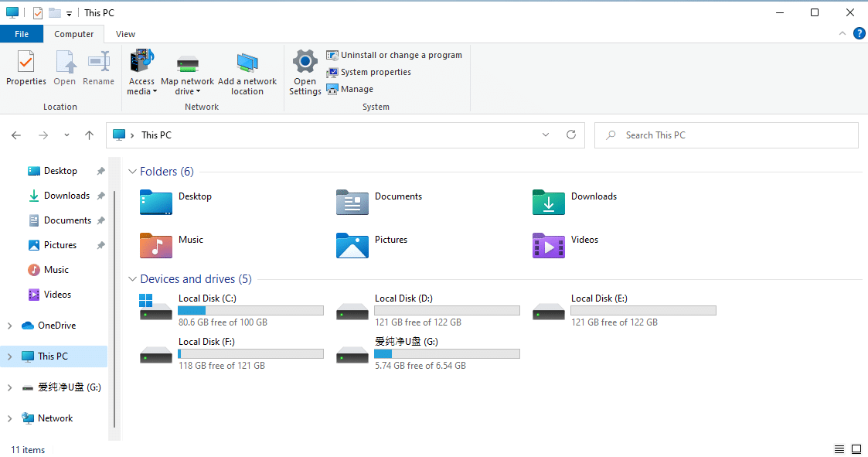Open the File menu tab

pyautogui.click(x=22, y=34)
